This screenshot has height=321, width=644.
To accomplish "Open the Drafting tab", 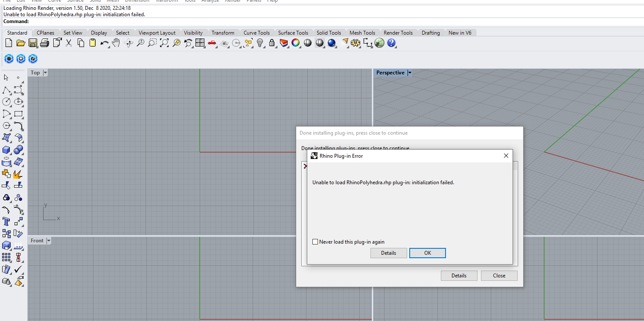I will [x=431, y=33].
